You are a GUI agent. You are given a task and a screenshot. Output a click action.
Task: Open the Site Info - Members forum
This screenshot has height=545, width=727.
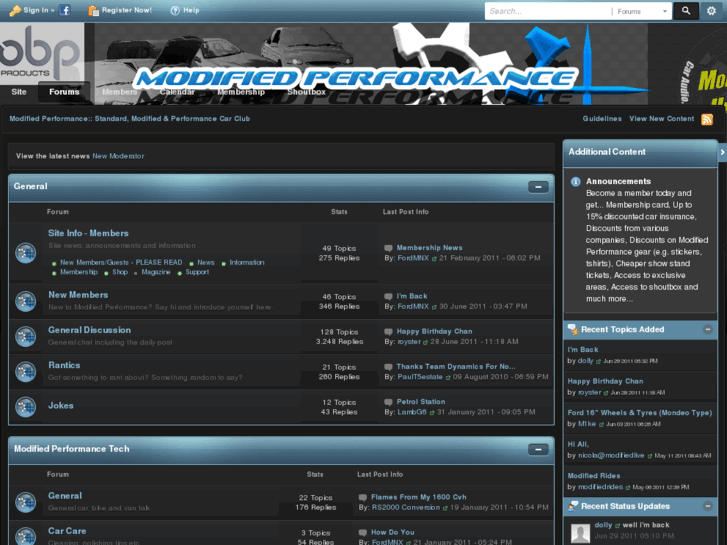[x=89, y=233]
